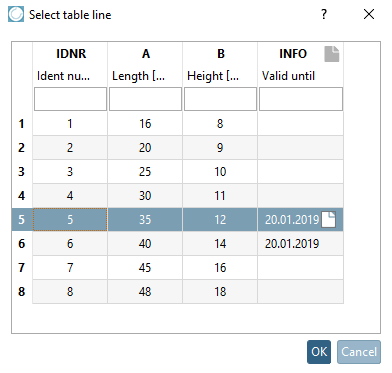Focus the INFO Valid until filter field
The image size is (392, 373).
coord(301,99)
